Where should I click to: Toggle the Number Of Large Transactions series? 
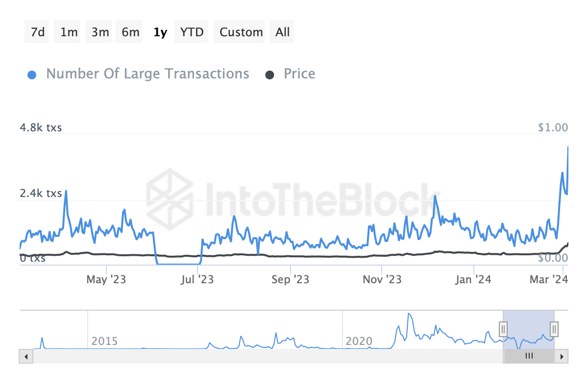pos(147,73)
